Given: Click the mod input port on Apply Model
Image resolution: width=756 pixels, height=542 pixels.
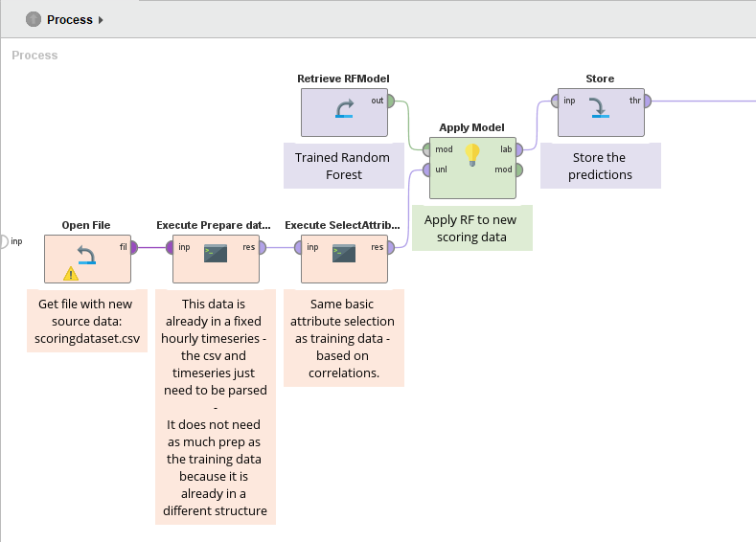Looking at the screenshot, I should 425,149.
